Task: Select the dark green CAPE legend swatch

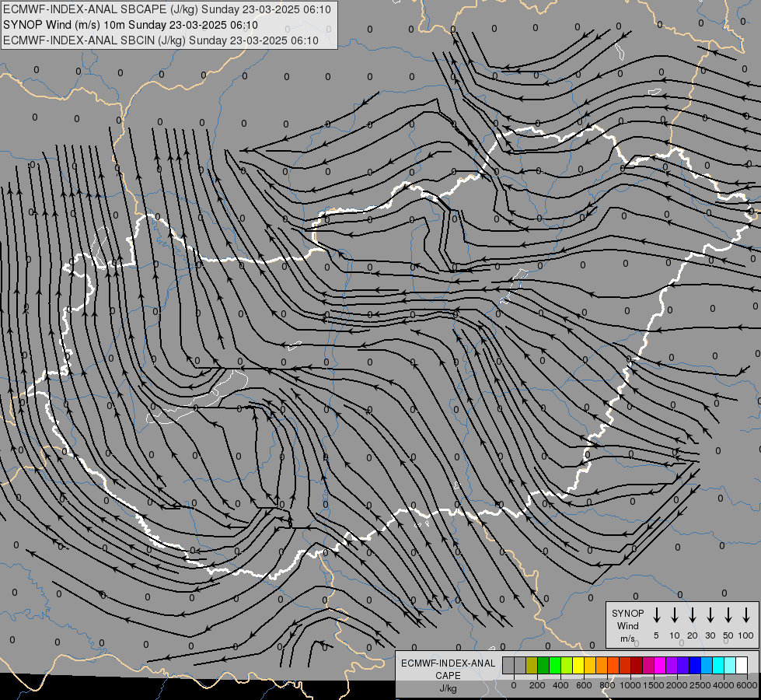Action: point(543,665)
